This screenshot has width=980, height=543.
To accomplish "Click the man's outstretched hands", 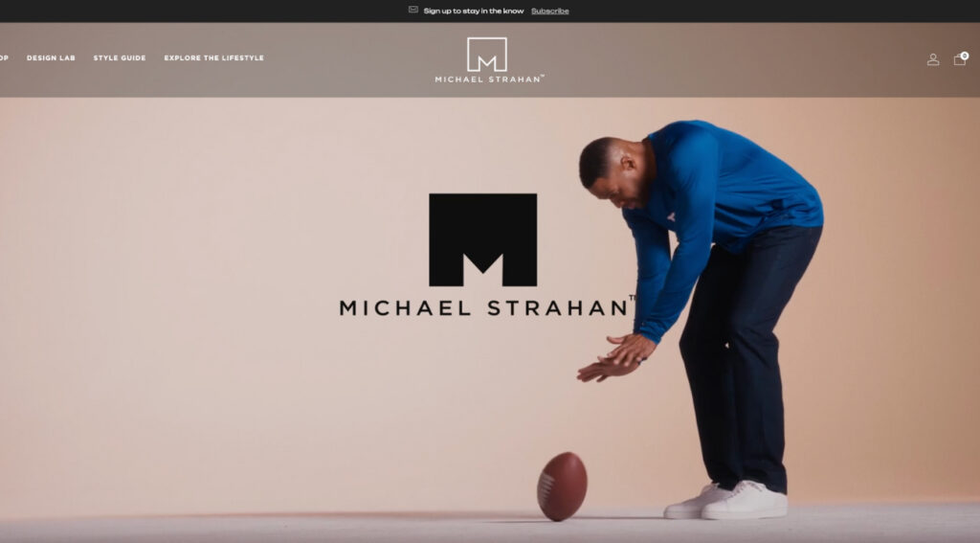I will (615, 358).
